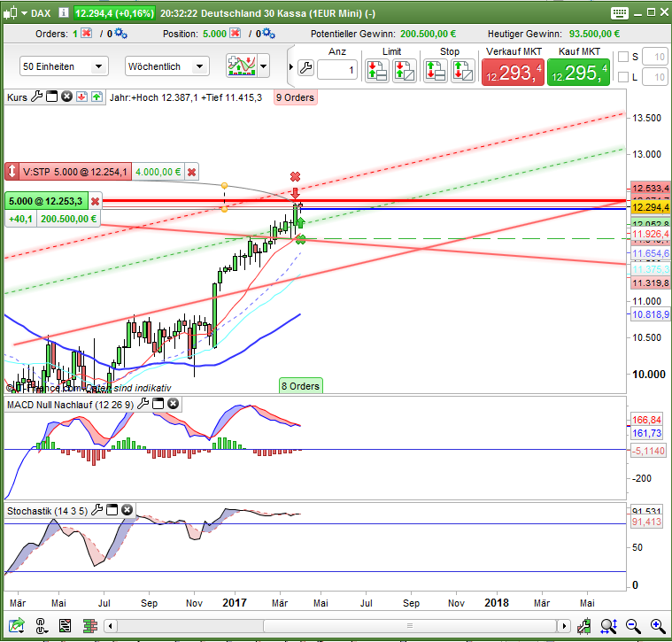Screen dimensions: 672x642
Task: Open position settings gear next to Position
Action: 269,34
